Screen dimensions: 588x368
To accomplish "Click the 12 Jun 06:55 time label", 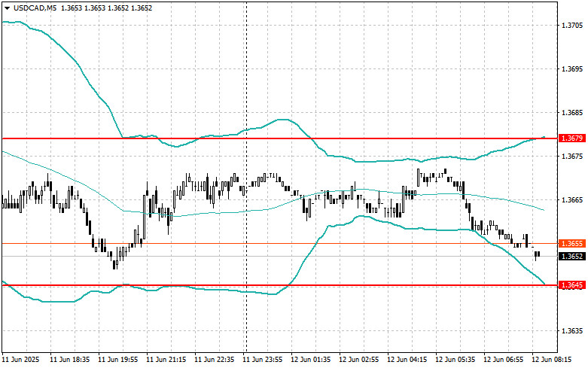I will tap(503, 360).
